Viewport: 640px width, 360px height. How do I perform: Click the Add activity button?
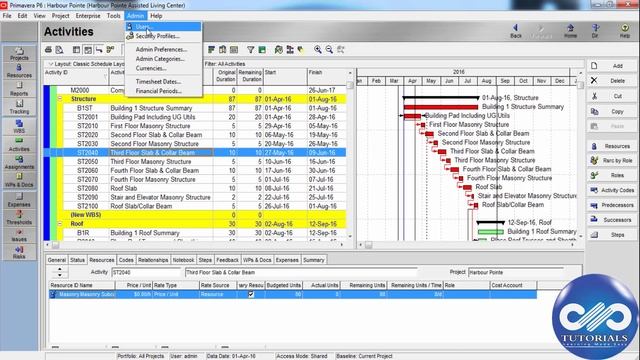611,66
